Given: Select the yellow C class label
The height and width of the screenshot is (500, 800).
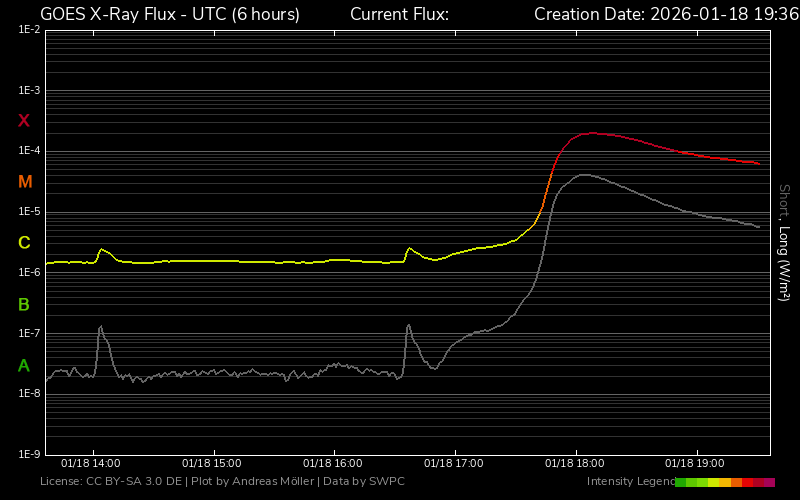Looking at the screenshot, I should [x=24, y=243].
